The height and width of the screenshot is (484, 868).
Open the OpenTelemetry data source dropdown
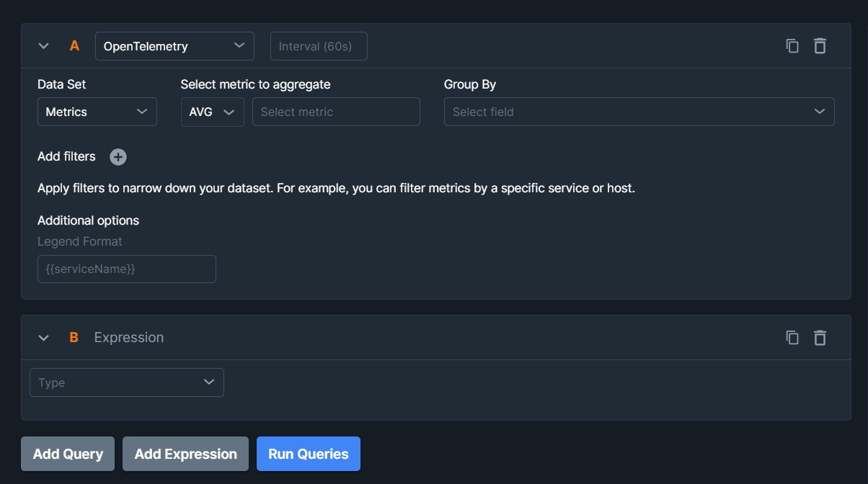coord(174,45)
